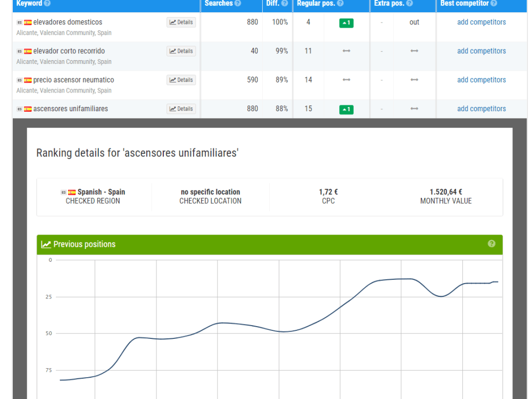Add competitors for precio ascensor neumatico

coord(481,80)
